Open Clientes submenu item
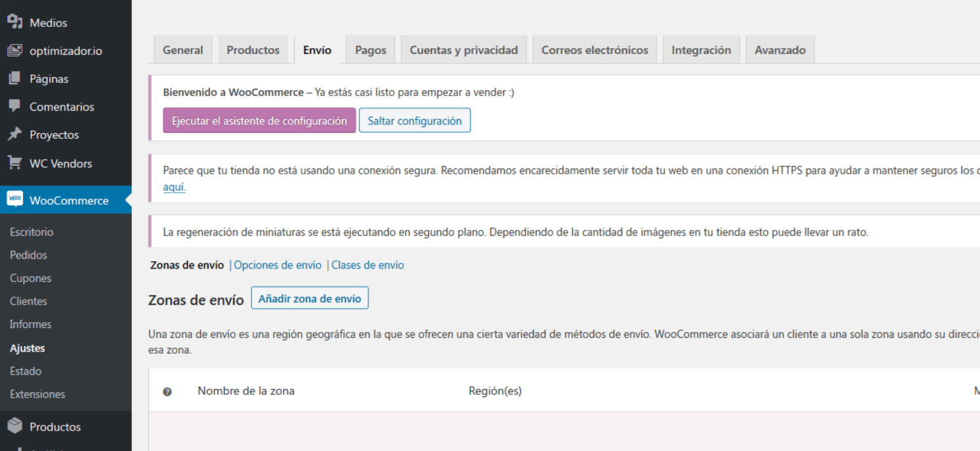Screen dimensions: 980x451 tap(28, 301)
